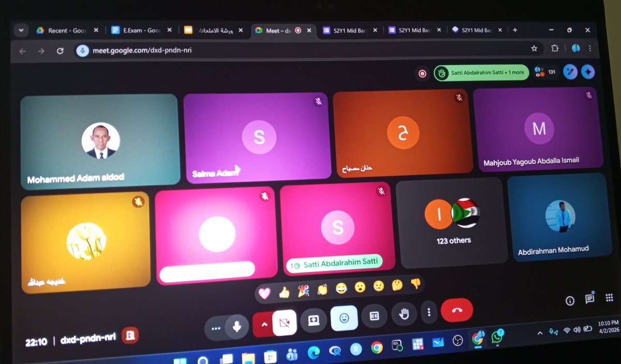Send sad face reaction

[x=378, y=285]
